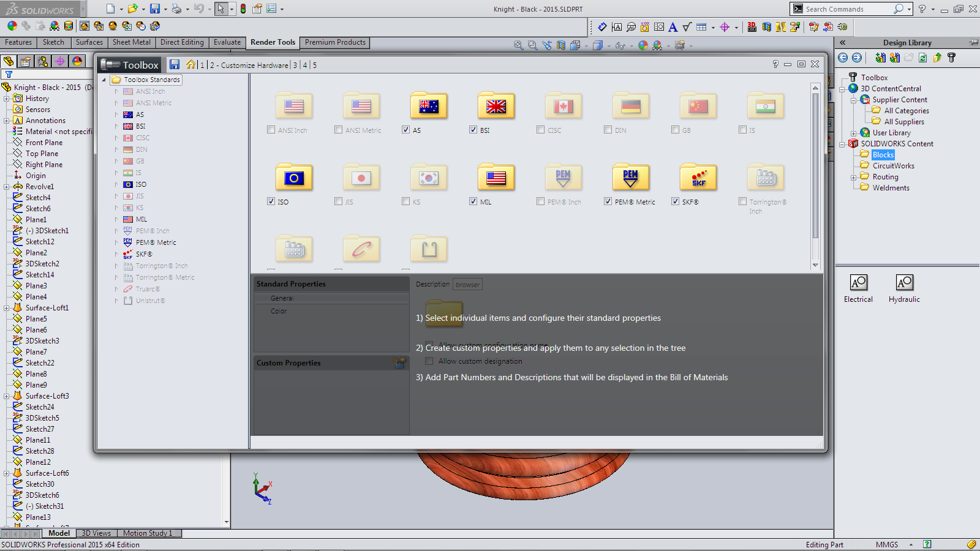Uncheck the BSI standard checkbox
This screenshot has width=980, height=551.
pos(473,130)
